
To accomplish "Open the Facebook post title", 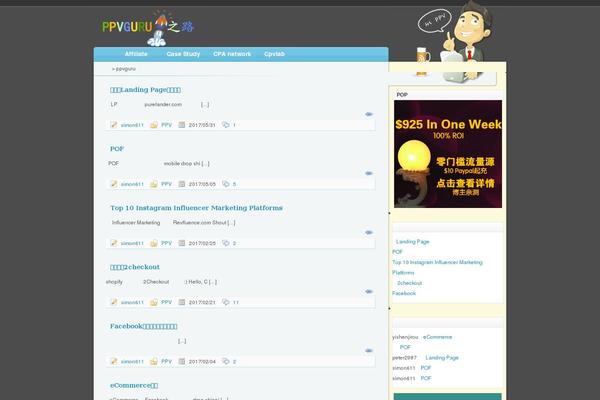I will (x=143, y=326).
